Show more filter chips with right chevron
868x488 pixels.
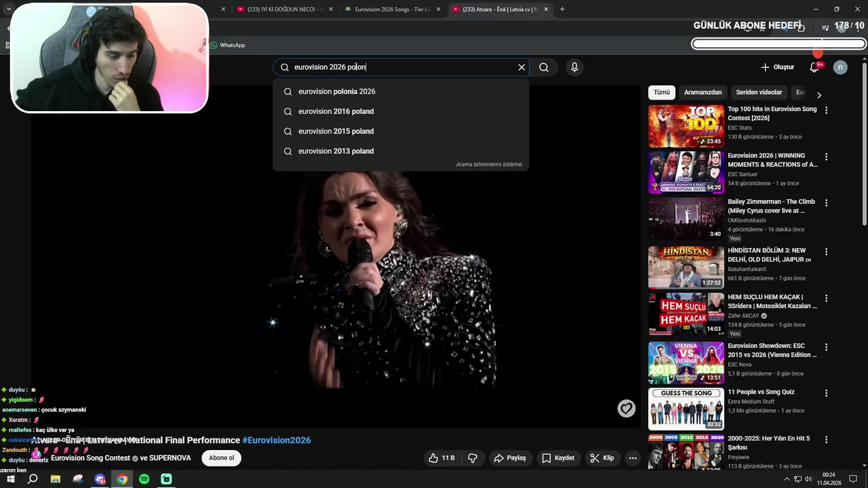818,95
